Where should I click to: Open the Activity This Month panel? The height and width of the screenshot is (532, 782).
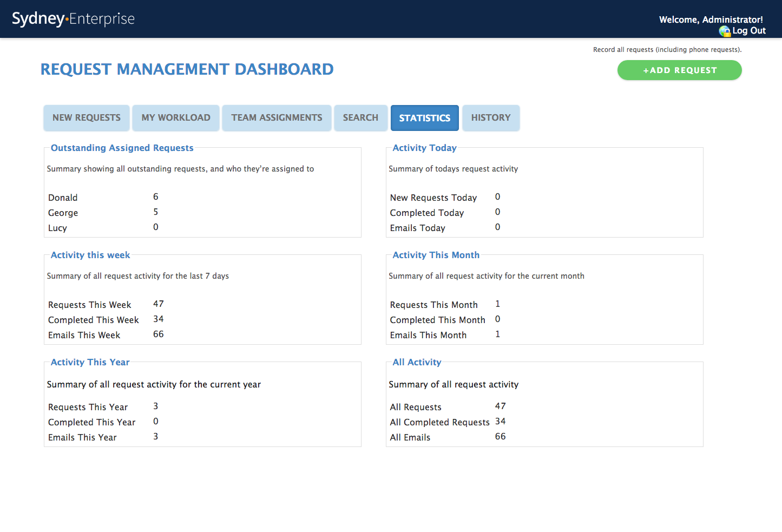click(x=436, y=255)
